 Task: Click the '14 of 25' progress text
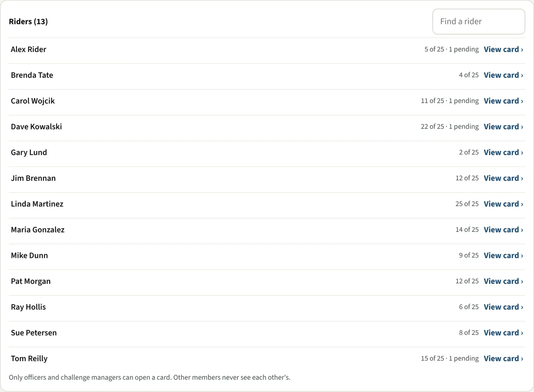[467, 230]
